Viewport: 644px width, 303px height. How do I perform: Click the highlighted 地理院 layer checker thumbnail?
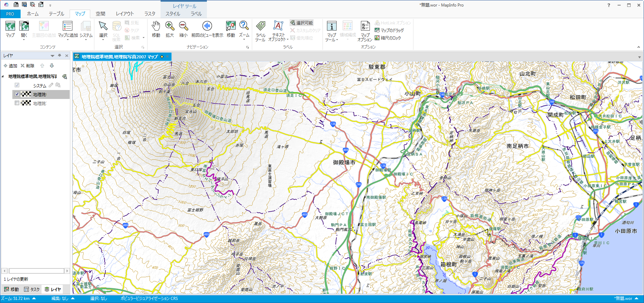point(26,94)
